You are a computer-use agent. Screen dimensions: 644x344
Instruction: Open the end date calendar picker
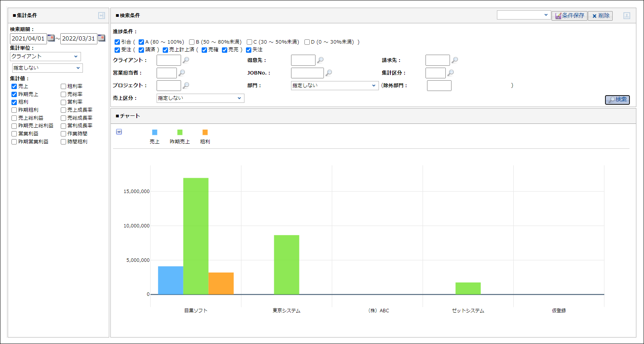tap(101, 38)
